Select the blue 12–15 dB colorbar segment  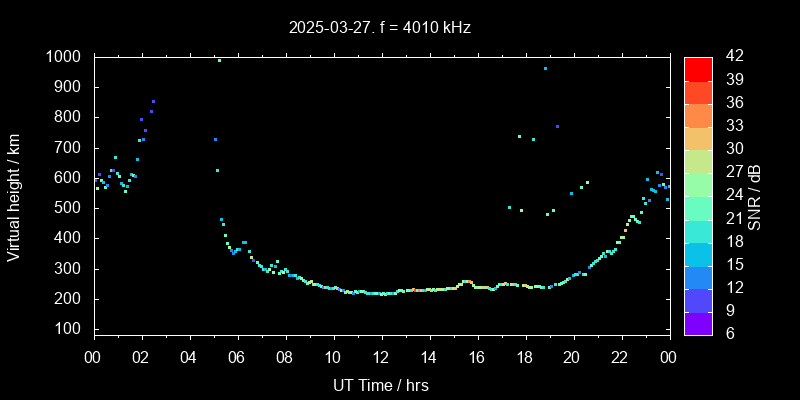coord(698,276)
